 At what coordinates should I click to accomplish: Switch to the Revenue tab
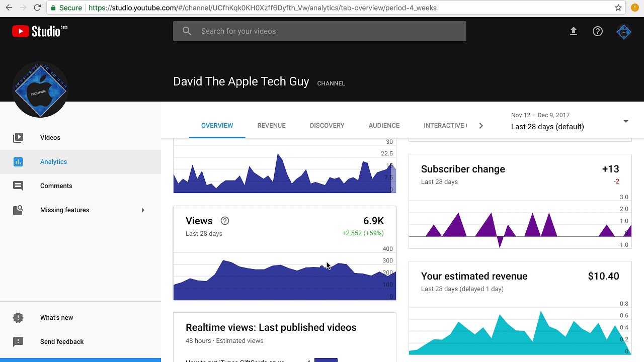tap(271, 126)
